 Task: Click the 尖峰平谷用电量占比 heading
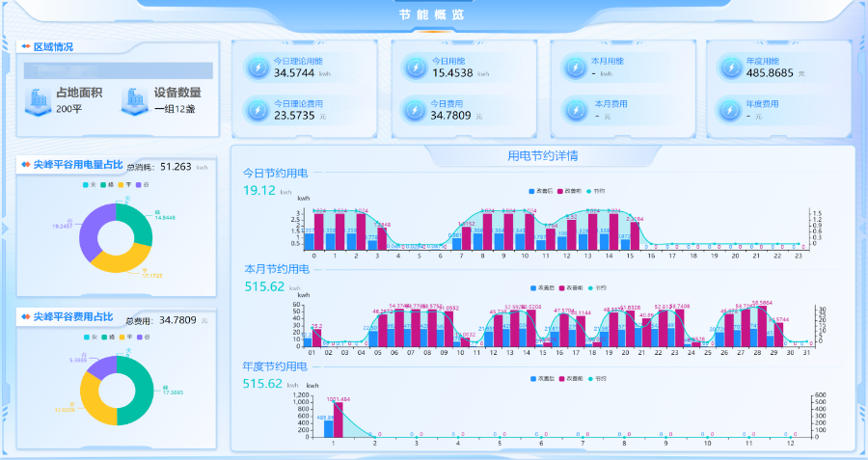pyautogui.click(x=71, y=165)
